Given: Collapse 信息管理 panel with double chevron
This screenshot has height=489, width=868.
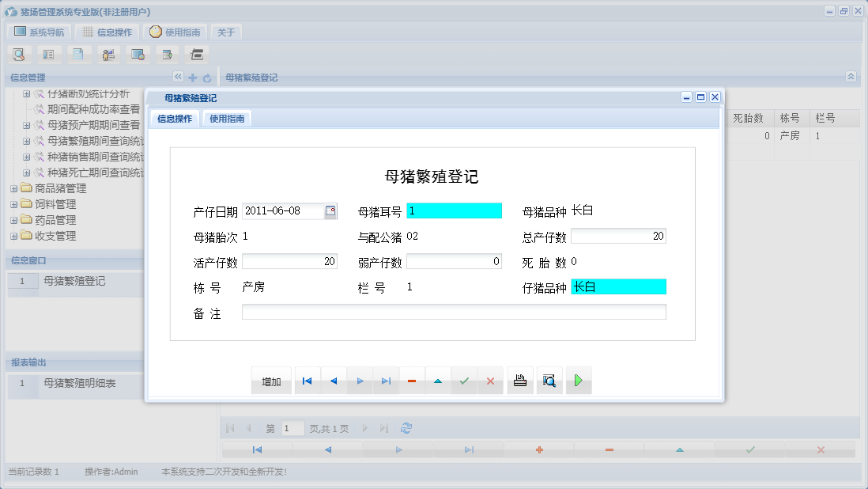Looking at the screenshot, I should [179, 77].
